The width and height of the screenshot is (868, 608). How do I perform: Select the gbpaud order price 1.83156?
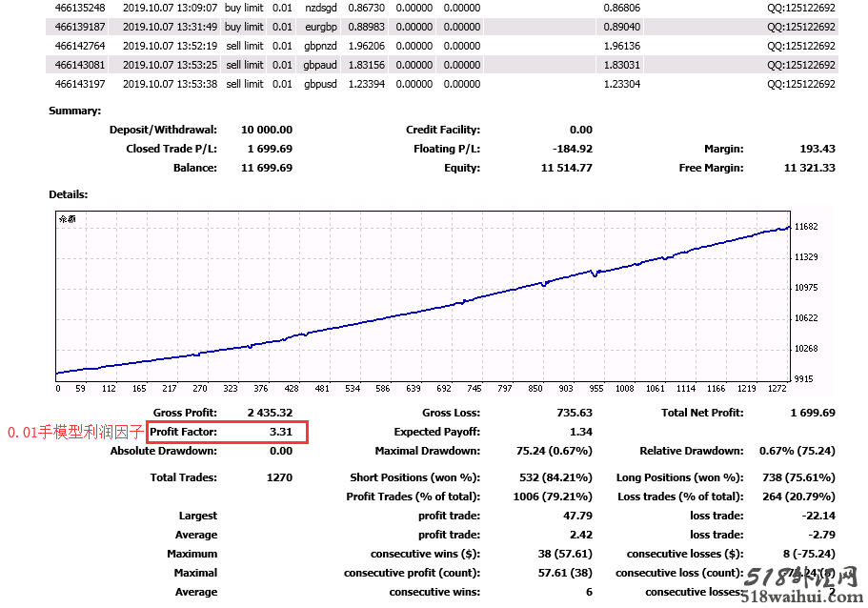tap(367, 65)
